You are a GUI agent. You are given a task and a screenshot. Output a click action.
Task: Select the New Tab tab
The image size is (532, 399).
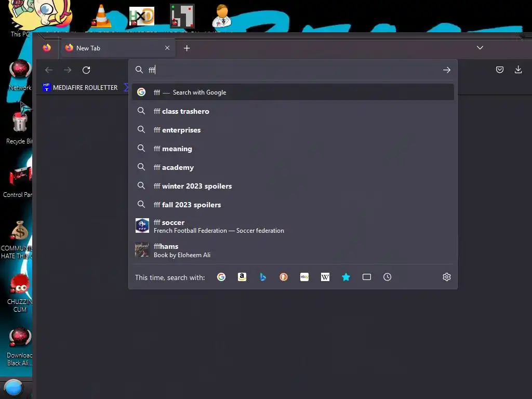tap(118, 48)
